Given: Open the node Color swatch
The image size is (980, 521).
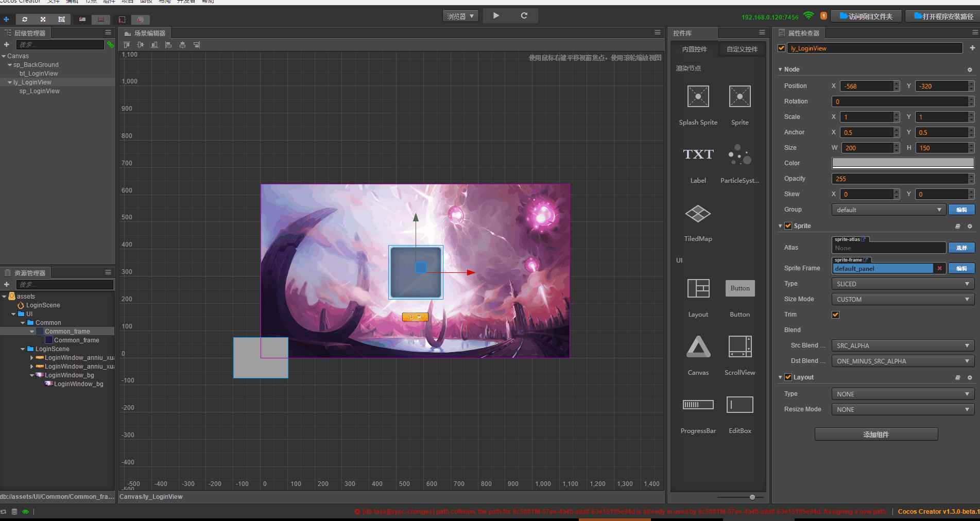Looking at the screenshot, I should pyautogui.click(x=903, y=163).
